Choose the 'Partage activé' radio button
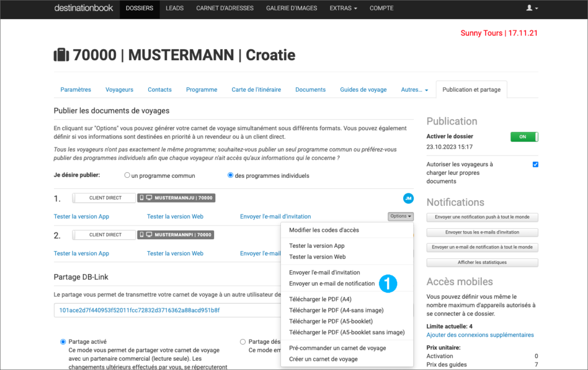The image size is (588, 370). 63,341
